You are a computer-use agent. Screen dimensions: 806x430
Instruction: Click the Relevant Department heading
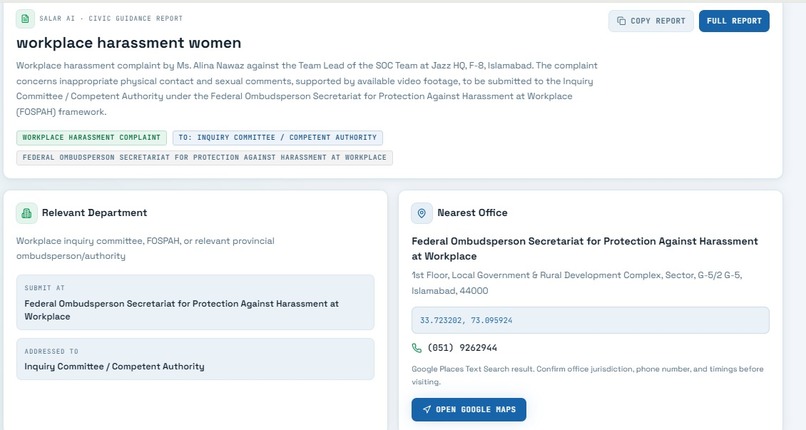95,213
